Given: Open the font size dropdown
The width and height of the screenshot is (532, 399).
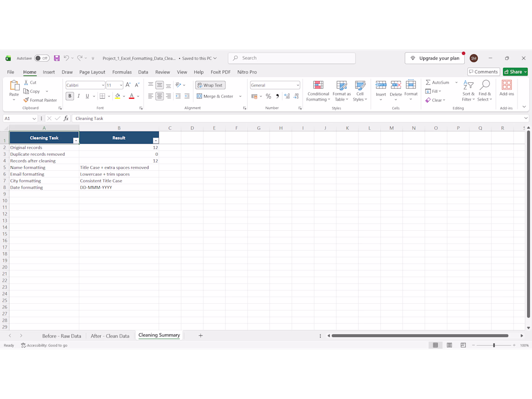Looking at the screenshot, I should pyautogui.click(x=121, y=85).
